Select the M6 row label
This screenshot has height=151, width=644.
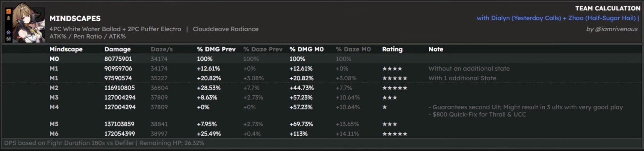(x=54, y=134)
